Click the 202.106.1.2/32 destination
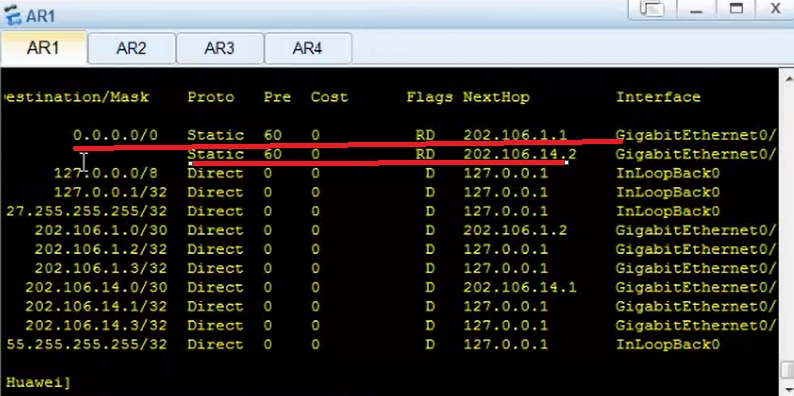This screenshot has height=396, width=794. pyautogui.click(x=101, y=249)
